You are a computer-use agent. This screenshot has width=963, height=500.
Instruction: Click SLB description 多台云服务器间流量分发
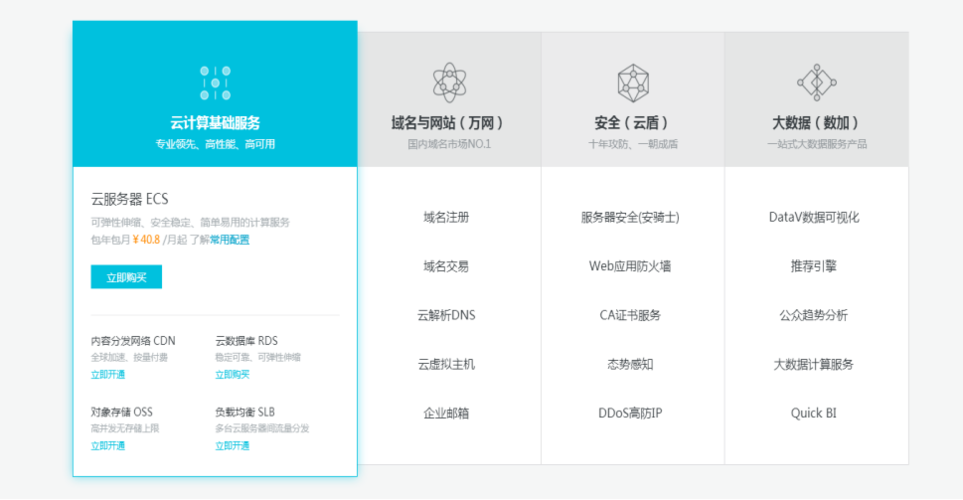click(x=262, y=429)
